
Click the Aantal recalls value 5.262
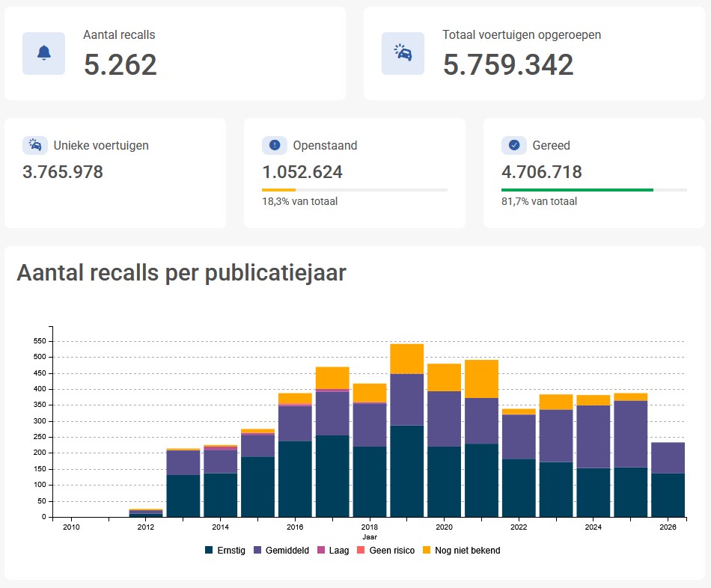click(x=120, y=64)
